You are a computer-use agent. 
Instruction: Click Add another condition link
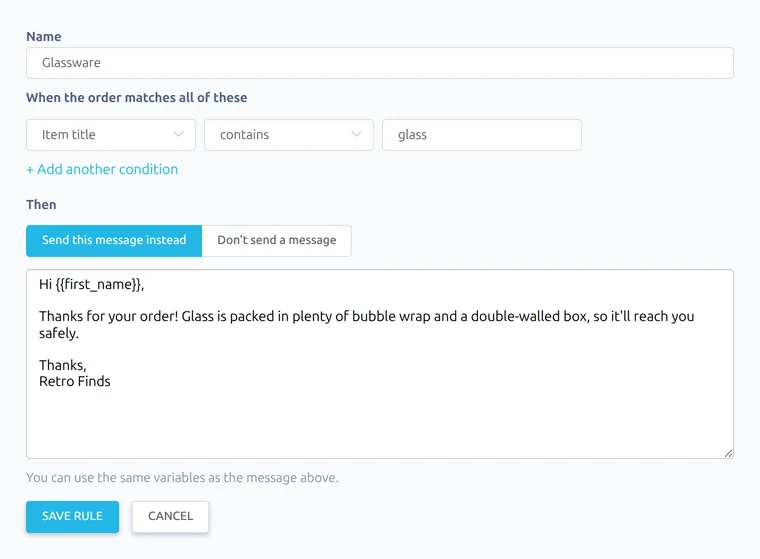[x=102, y=169]
